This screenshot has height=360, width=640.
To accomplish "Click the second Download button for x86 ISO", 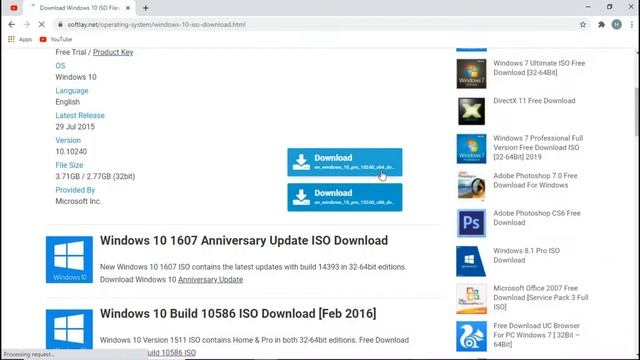I will pyautogui.click(x=344, y=197).
